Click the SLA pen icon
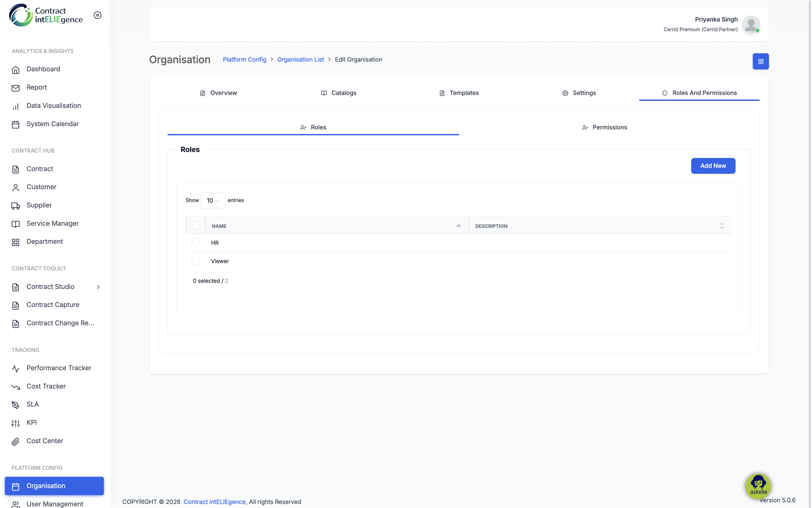 pyautogui.click(x=15, y=405)
